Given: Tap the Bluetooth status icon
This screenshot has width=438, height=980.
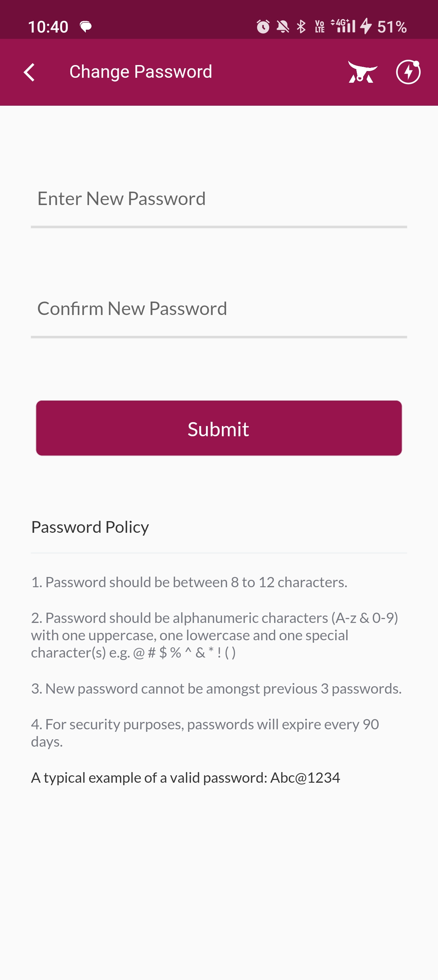Looking at the screenshot, I should [x=301, y=27].
